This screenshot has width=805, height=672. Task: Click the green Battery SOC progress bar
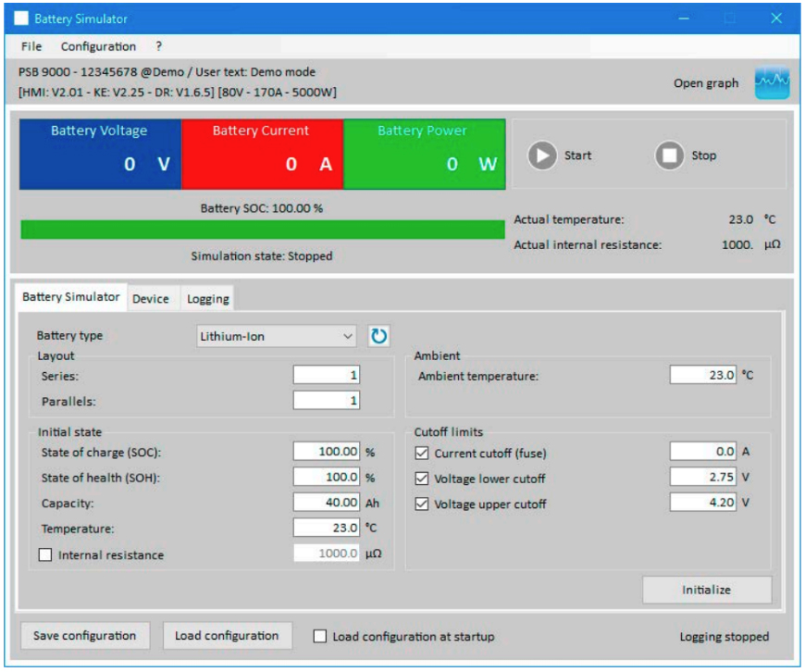[262, 230]
